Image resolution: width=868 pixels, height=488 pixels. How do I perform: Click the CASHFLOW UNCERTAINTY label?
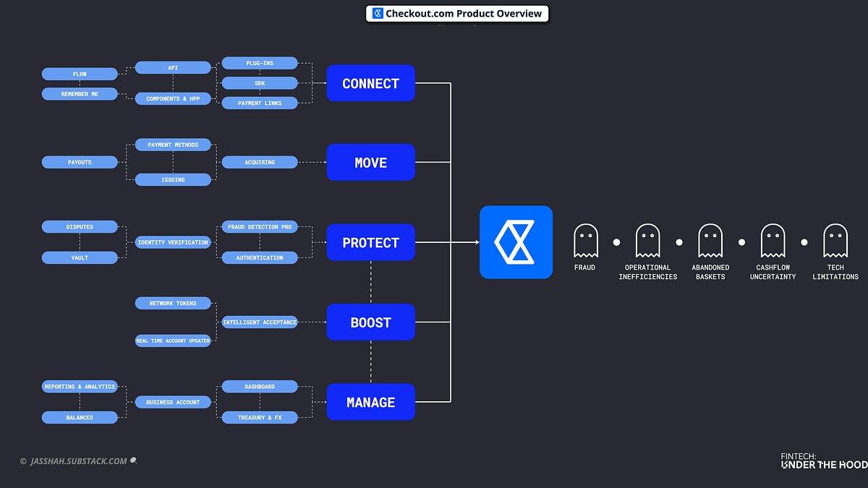773,272
